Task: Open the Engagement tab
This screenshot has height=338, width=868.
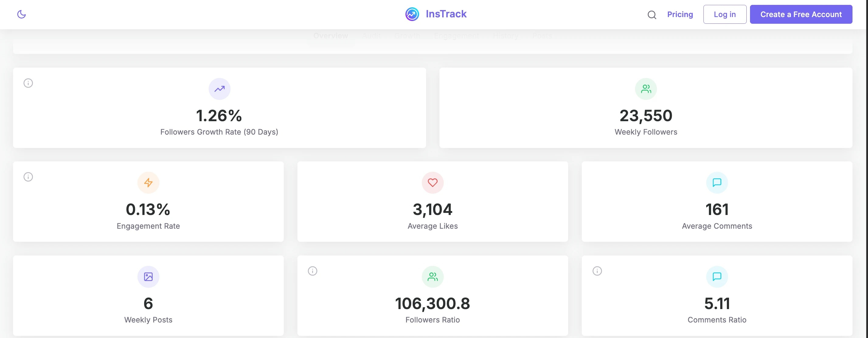Action: click(456, 35)
